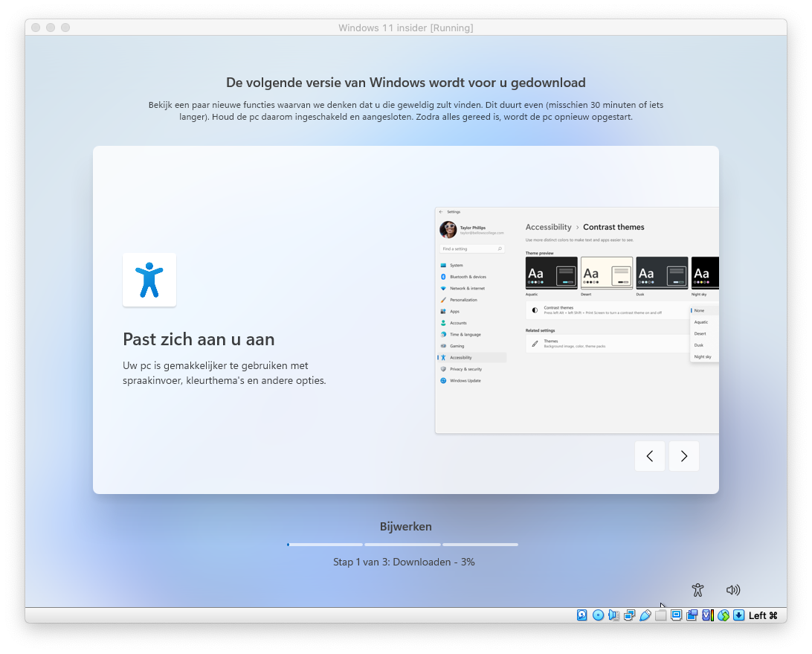The image size is (812, 654).
Task: Click the VirtualBox audio indicator icon
Action: click(x=613, y=615)
